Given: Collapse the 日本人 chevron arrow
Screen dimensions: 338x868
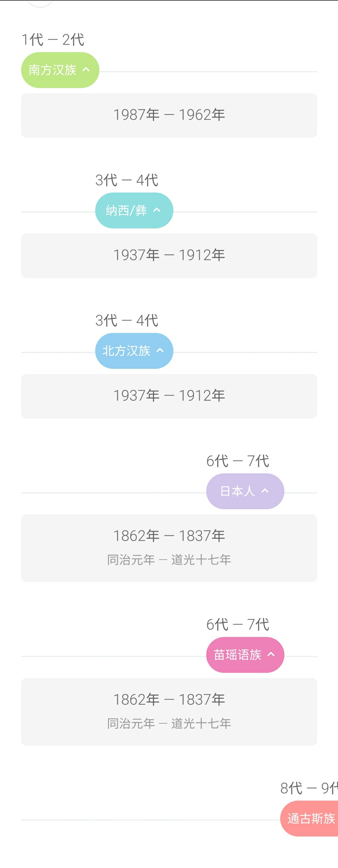Looking at the screenshot, I should point(265,490).
